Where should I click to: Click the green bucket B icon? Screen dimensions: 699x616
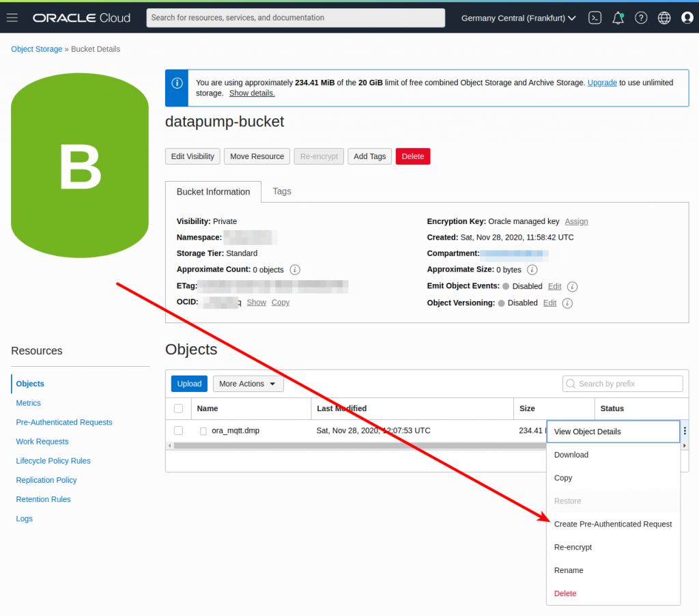tap(80, 165)
